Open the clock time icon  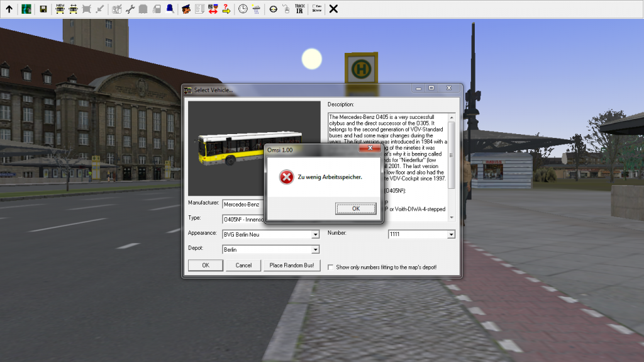pyautogui.click(x=243, y=9)
